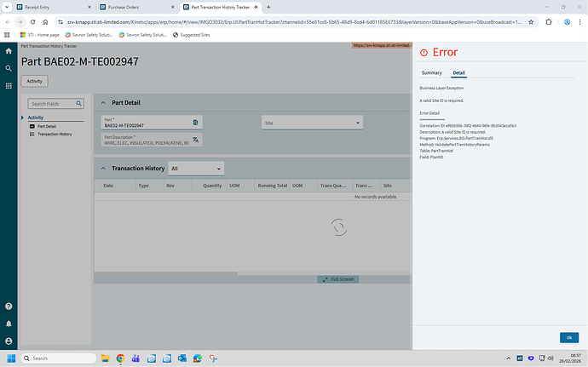This screenshot has height=367, width=588.
Task: Open the sidebar search magnifier icon
Action: point(9,68)
